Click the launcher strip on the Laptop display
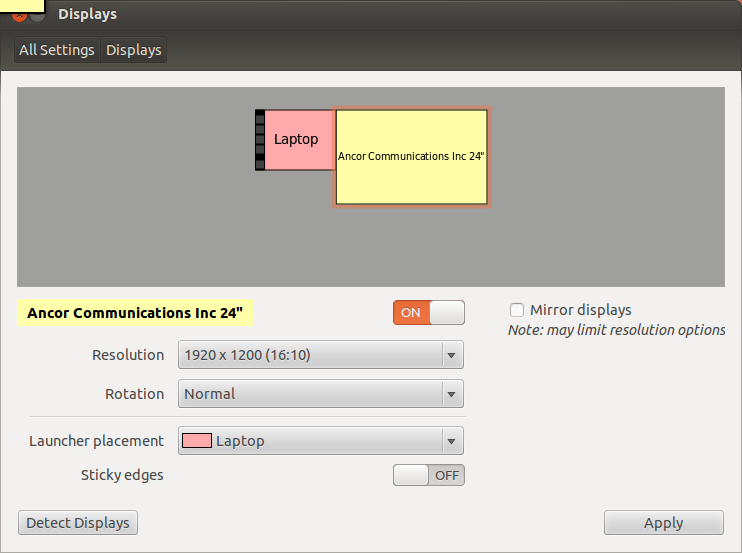Image resolution: width=742 pixels, height=553 pixels. coord(260,140)
